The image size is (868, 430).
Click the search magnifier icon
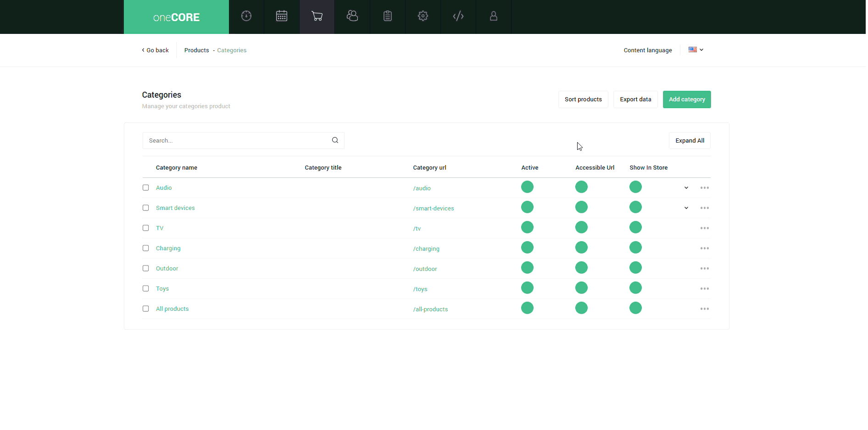pos(335,140)
